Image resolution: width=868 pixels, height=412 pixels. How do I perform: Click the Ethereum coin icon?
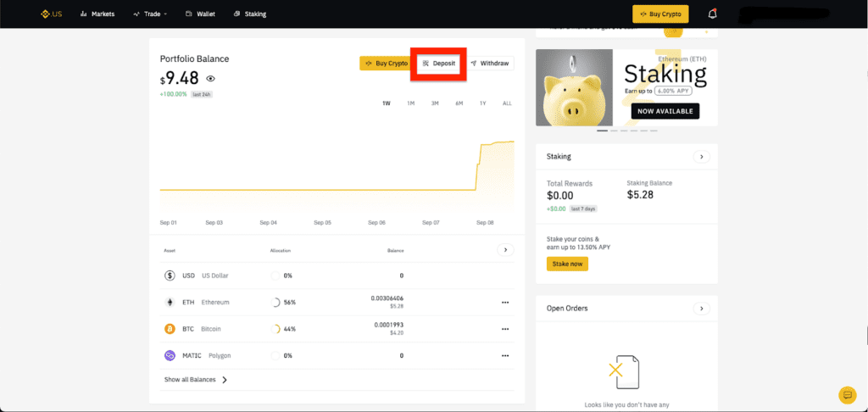coord(170,303)
